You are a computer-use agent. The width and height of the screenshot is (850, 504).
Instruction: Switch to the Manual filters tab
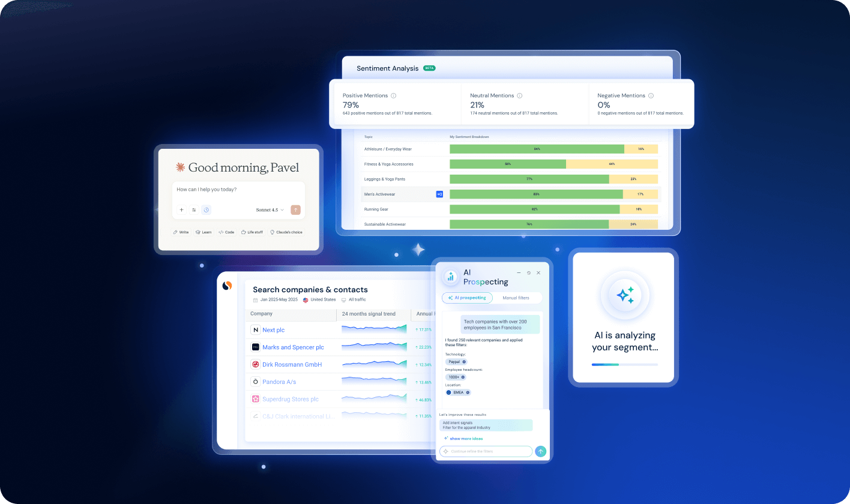(517, 298)
